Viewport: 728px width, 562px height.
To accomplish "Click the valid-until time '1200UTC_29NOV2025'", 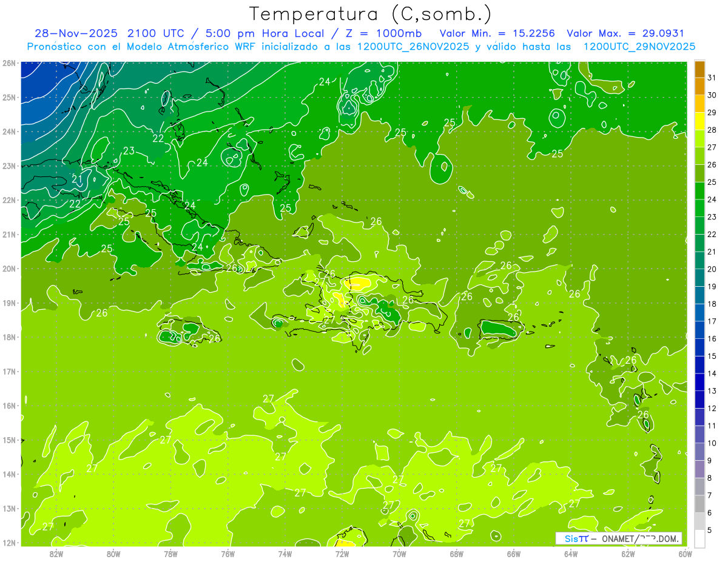I will (639, 47).
